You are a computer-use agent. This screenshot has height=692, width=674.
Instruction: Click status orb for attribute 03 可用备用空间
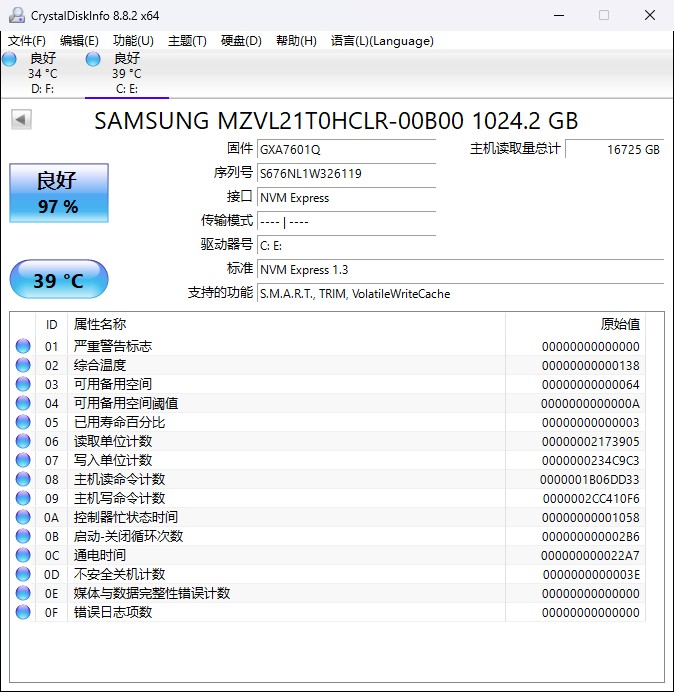pyautogui.click(x=23, y=384)
